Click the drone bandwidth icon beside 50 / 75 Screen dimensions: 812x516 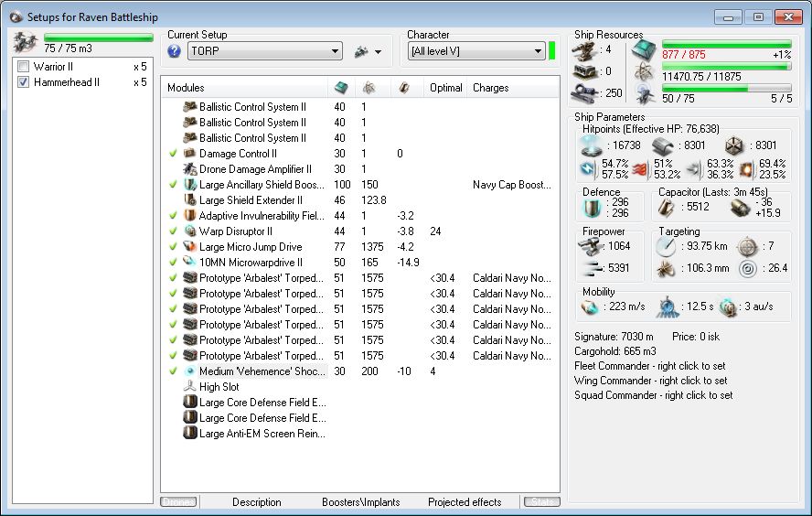tap(645, 94)
